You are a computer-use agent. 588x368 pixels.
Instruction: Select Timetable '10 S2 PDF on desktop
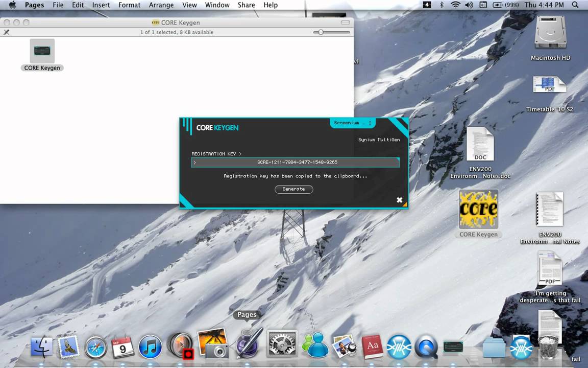549,94
